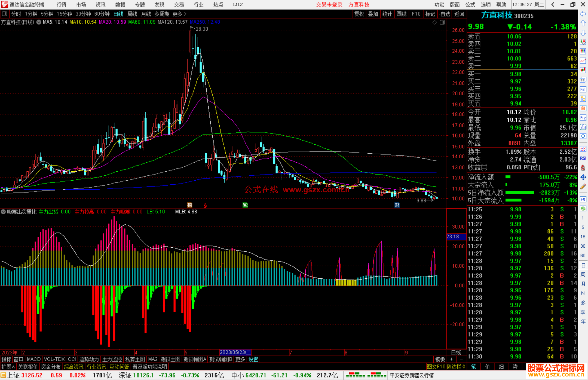
Task: Toggle the 吸筹出货量比 indicator circle button
Action: pos(3,212)
